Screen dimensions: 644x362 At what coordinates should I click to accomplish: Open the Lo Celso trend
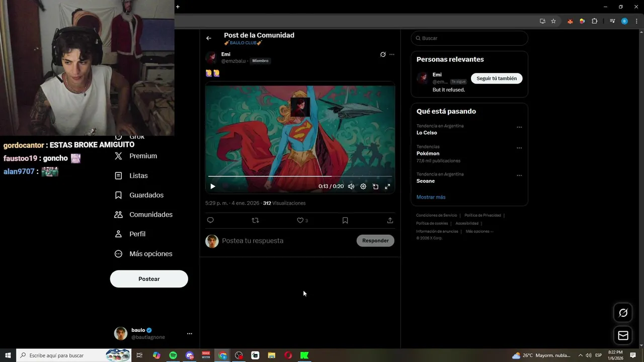pos(427,133)
